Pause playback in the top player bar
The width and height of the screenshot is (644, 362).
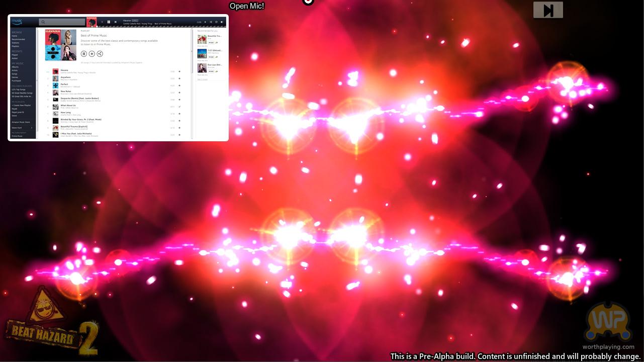click(x=109, y=22)
